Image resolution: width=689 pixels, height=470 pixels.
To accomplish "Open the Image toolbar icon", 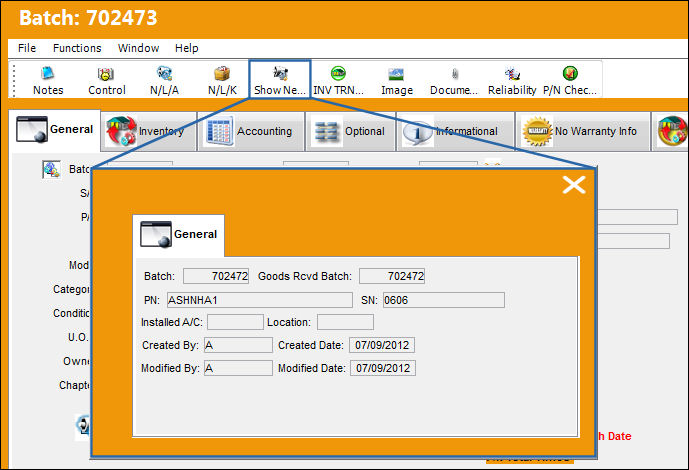I will pos(397,80).
